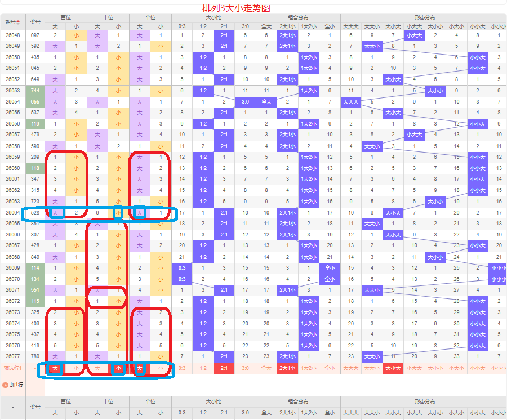Screen dimensions: 507x420
Task: Select the 2:1 ratio in 预选行1 row
Action: (224, 369)
